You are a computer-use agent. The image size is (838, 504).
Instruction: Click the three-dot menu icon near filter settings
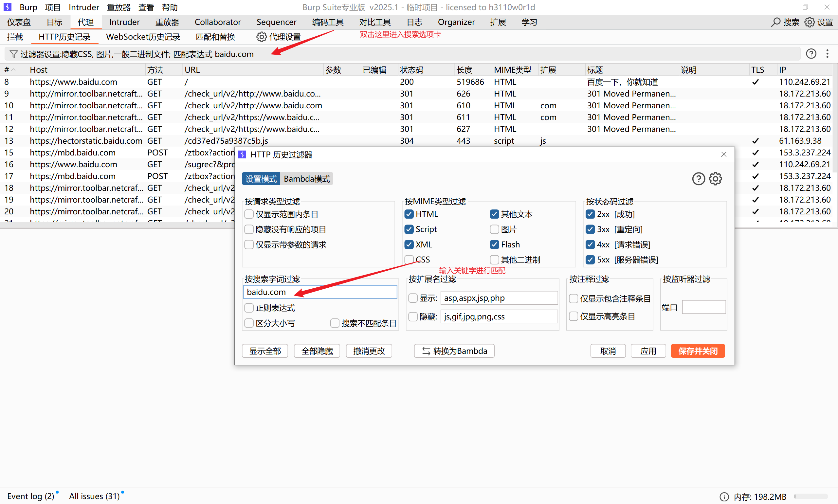pos(828,54)
